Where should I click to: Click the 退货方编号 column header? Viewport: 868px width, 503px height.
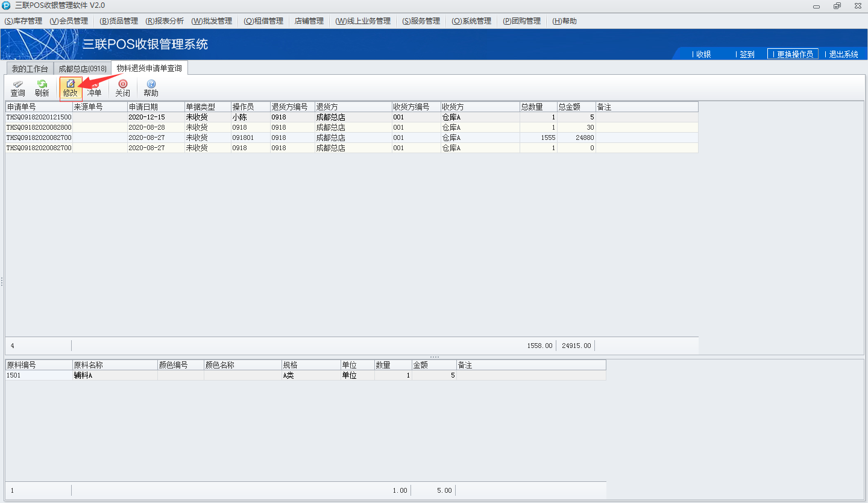coord(292,107)
